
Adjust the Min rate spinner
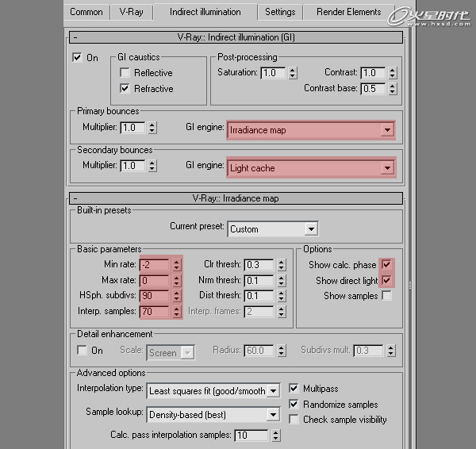[x=176, y=265]
